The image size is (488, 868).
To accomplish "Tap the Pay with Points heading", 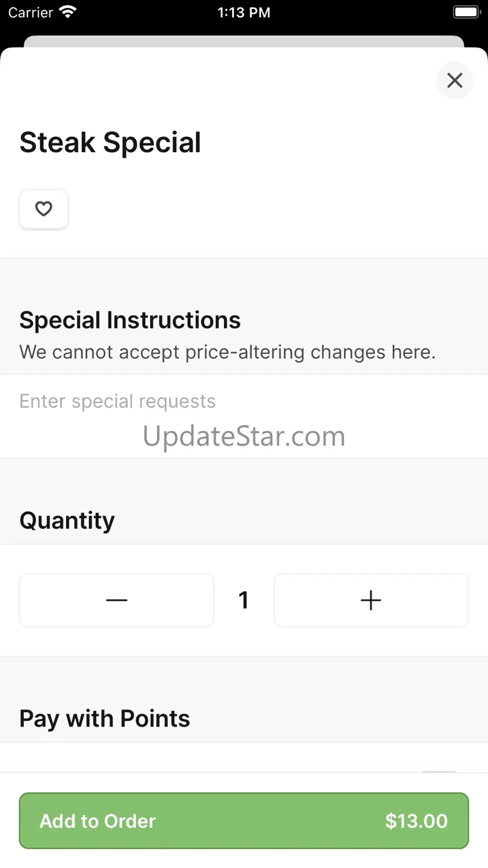I will click(104, 719).
